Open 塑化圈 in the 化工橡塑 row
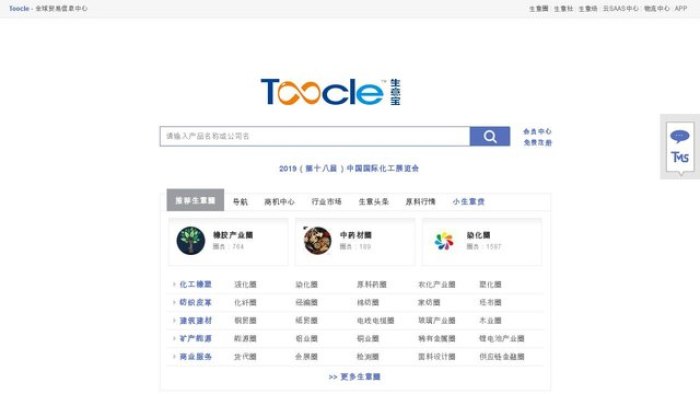700x394 pixels. tap(490, 284)
